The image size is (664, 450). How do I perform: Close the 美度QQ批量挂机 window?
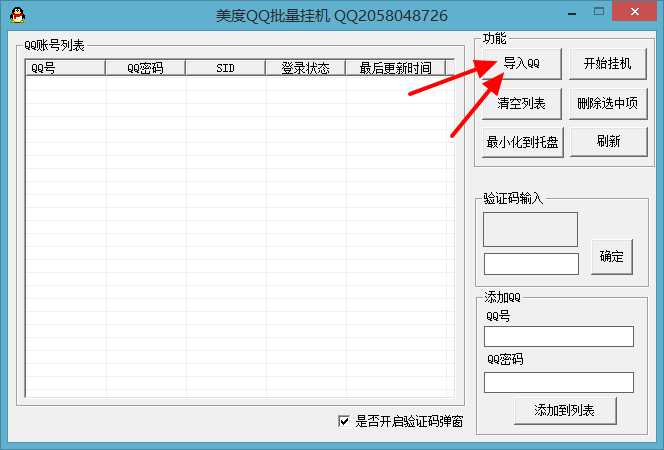point(634,11)
